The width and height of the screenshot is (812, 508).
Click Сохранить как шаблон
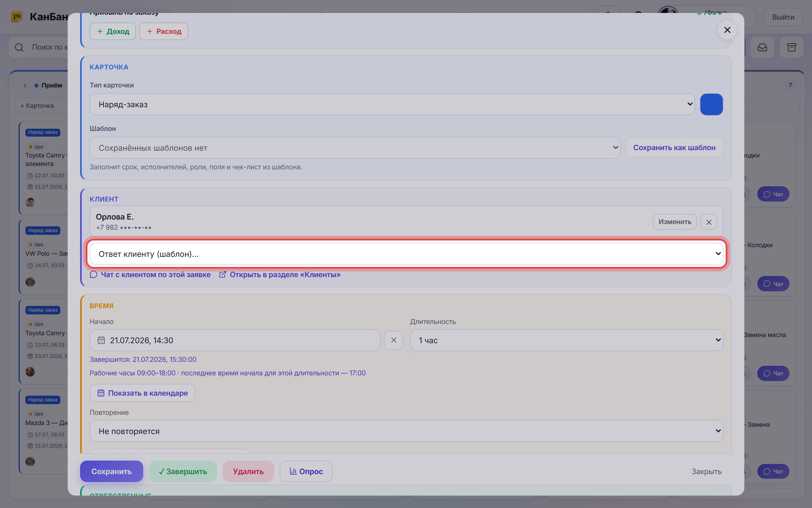tap(674, 148)
